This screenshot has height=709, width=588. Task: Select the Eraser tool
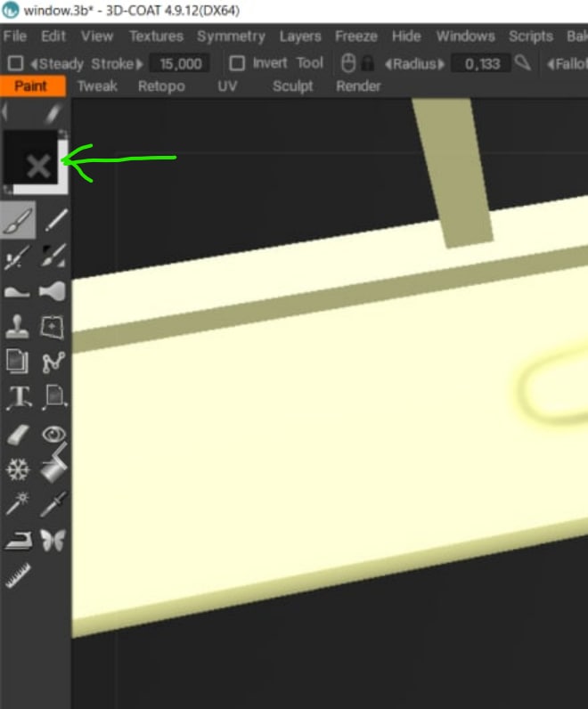18,435
